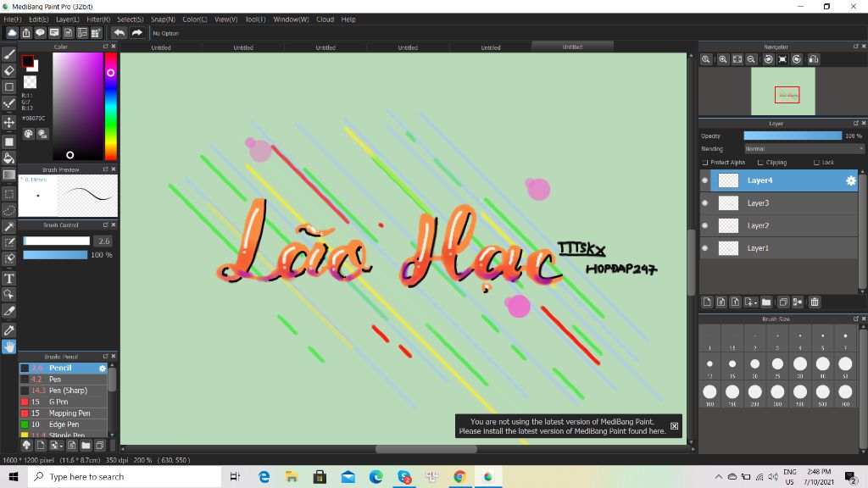Hide Layer4 visibility dot
Screen dimensions: 868x488
coord(704,180)
